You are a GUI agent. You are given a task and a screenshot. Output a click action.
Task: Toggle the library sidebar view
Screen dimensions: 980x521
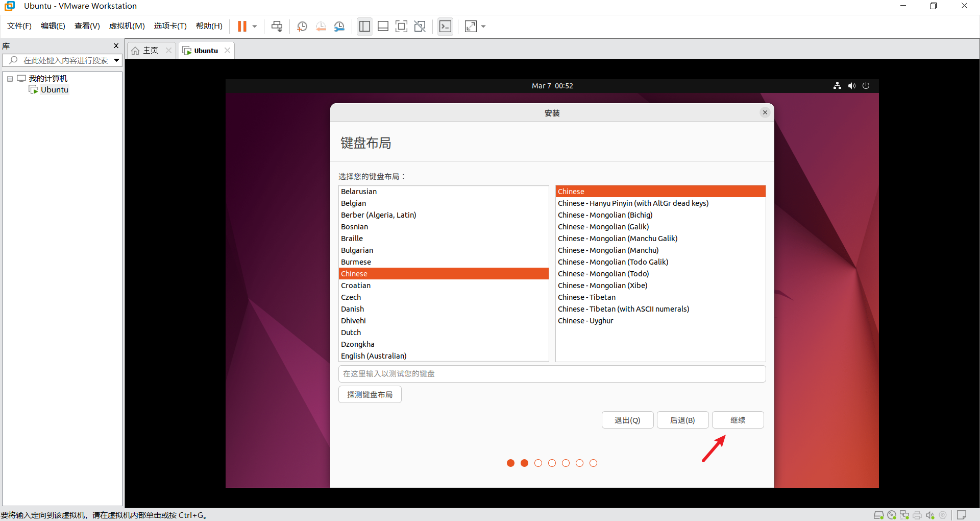[364, 27]
